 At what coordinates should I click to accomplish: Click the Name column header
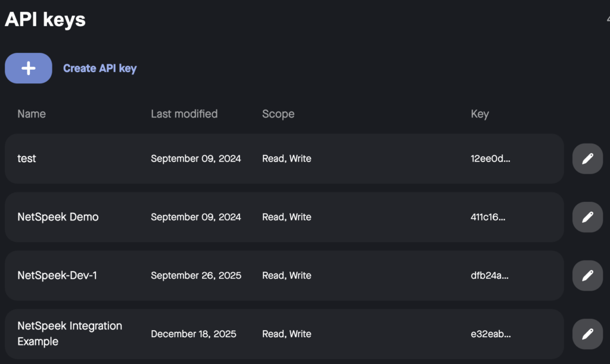coord(32,114)
